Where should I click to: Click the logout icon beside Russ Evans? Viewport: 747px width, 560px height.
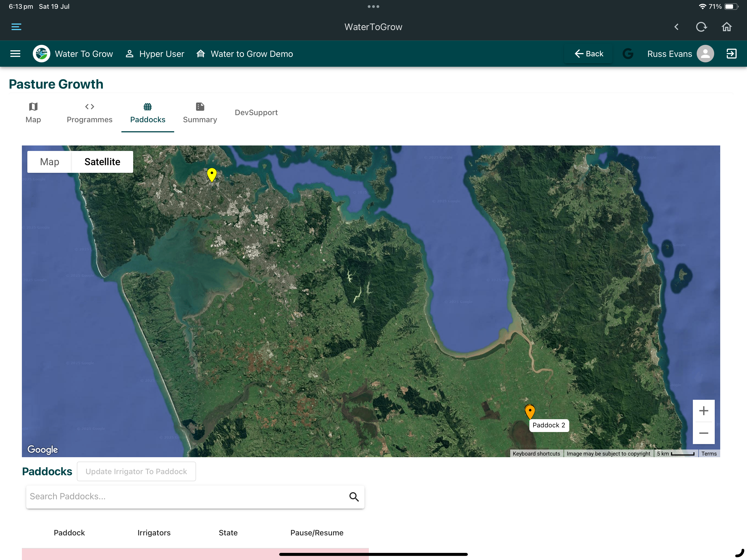(731, 54)
